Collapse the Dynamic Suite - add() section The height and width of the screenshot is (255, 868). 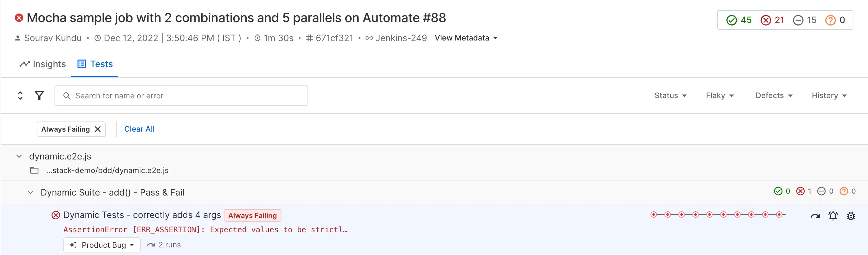[x=30, y=192]
